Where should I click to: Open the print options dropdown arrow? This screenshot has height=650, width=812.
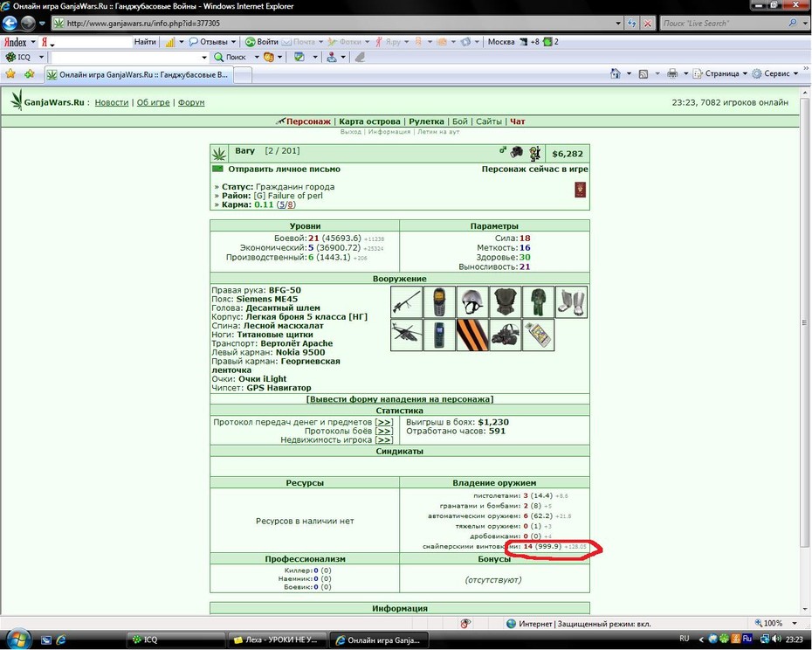685,73
